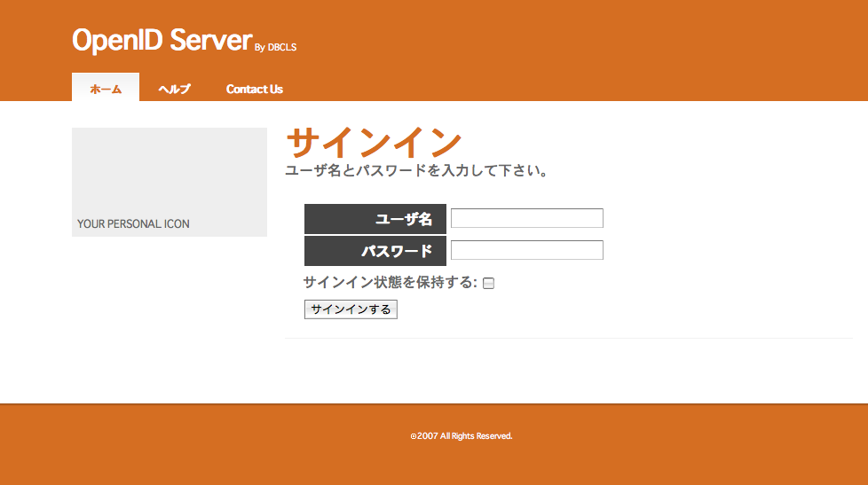The height and width of the screenshot is (485, 868).
Task: Click the ユーザ名 label
Action: [375, 219]
